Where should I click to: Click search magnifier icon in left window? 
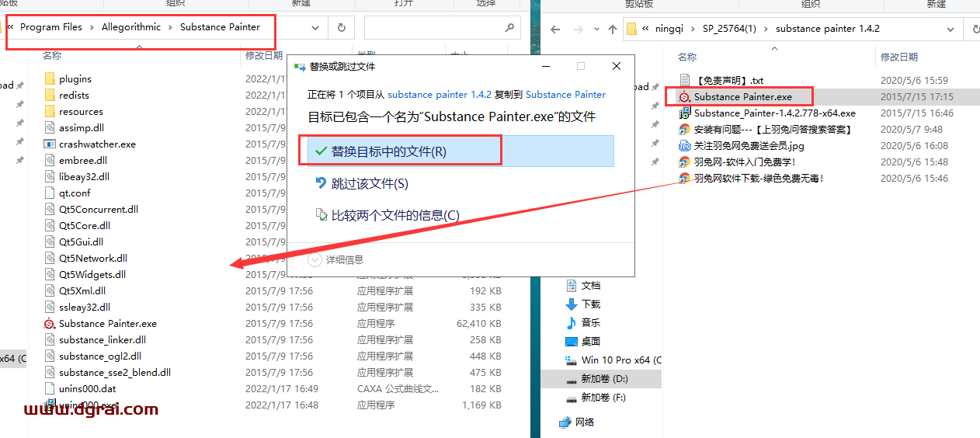tap(509, 27)
